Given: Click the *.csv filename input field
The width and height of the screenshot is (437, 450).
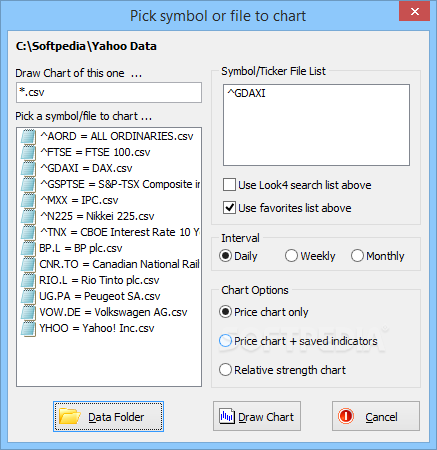Looking at the screenshot, I should tap(109, 92).
